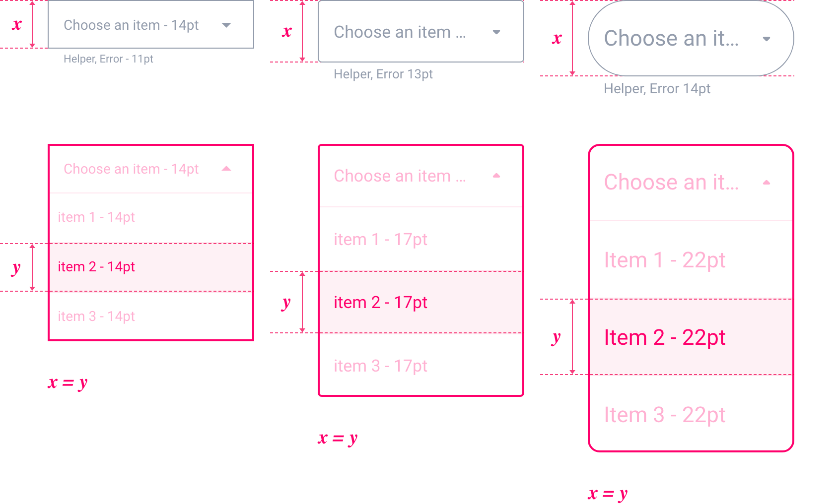Choose Item 2 - 22pt highlighted row
Image resolution: width=840 pixels, height=504 pixels.
665,337
